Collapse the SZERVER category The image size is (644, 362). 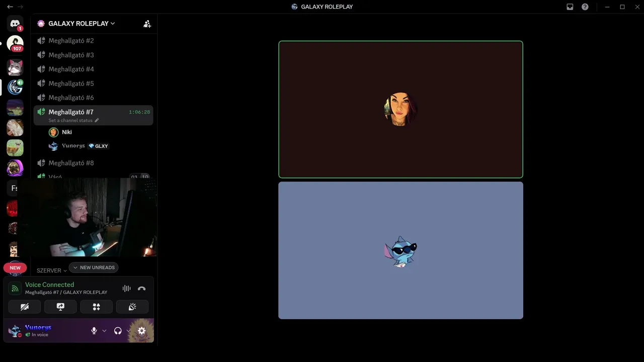[x=51, y=270]
